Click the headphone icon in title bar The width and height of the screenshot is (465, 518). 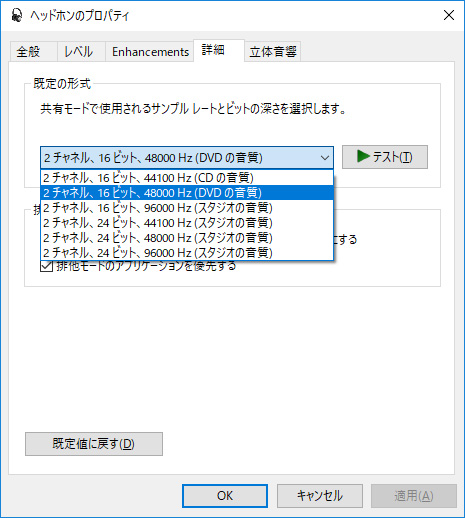(x=16, y=15)
